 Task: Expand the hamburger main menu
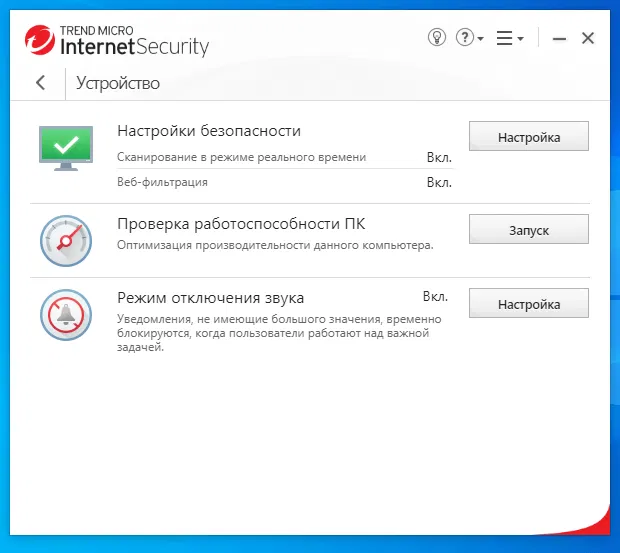(509, 38)
